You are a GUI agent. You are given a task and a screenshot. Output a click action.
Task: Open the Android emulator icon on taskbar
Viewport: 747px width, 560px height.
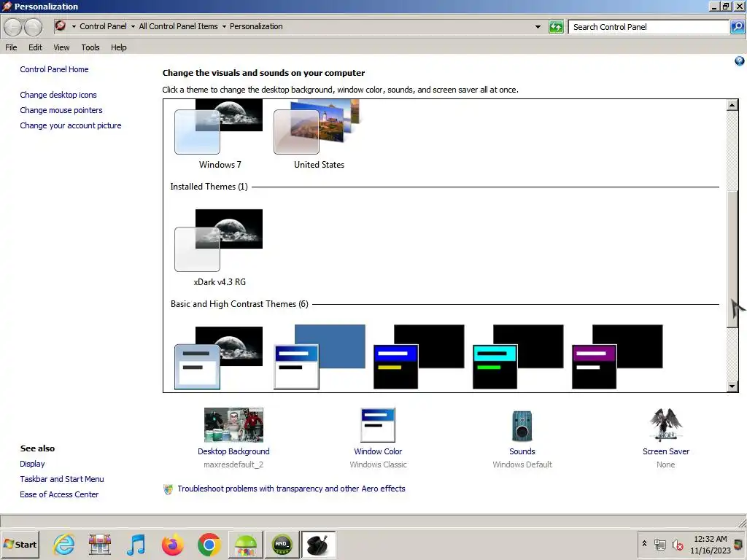245,544
